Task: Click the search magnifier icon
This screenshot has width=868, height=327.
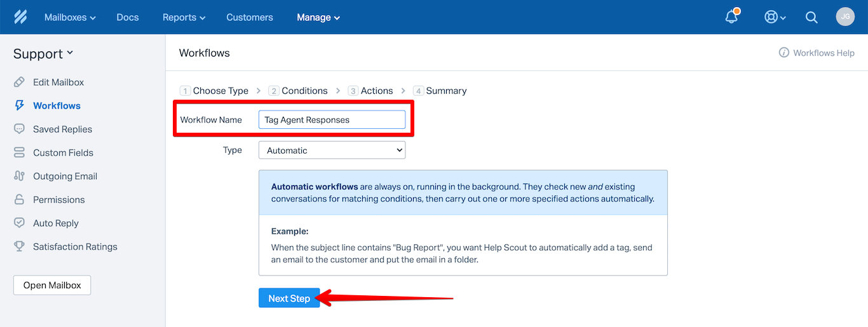Action: [811, 17]
